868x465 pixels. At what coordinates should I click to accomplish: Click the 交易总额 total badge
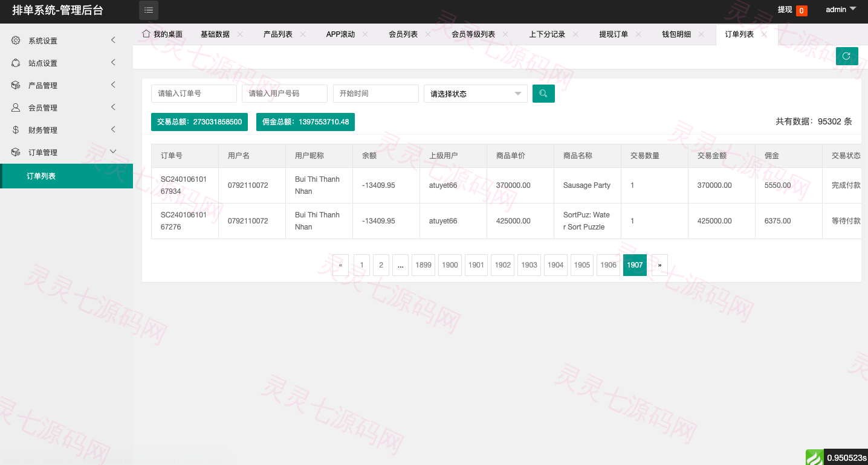coord(199,122)
